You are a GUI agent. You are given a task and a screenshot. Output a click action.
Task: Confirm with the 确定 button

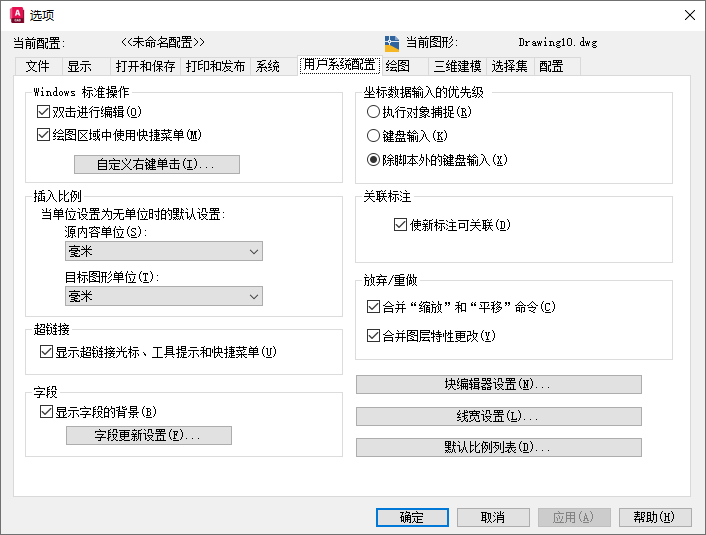(412, 517)
